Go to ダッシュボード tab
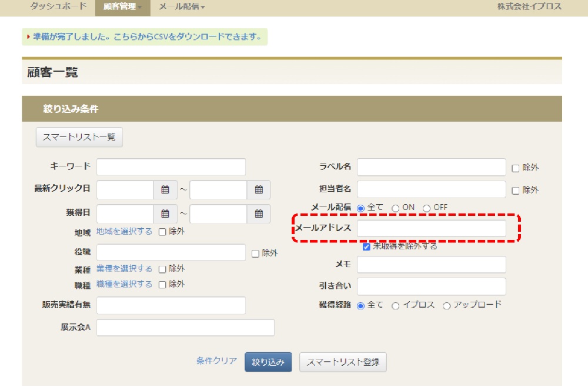Image resolution: width=588 pixels, height=387 pixels. coord(58,7)
